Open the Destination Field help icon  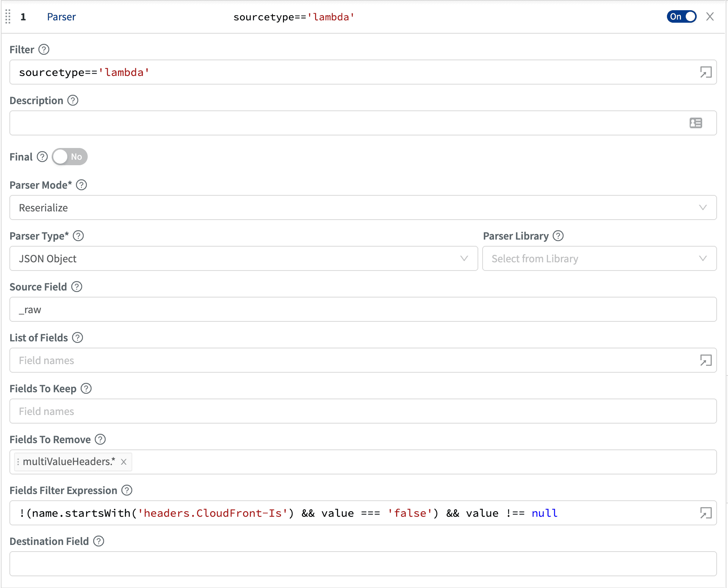tap(100, 541)
